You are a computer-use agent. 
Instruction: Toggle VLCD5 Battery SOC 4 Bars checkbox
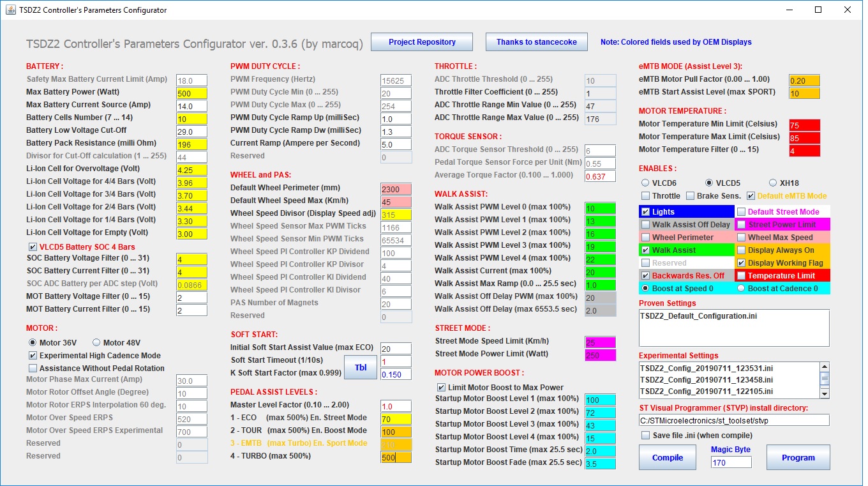(x=33, y=247)
